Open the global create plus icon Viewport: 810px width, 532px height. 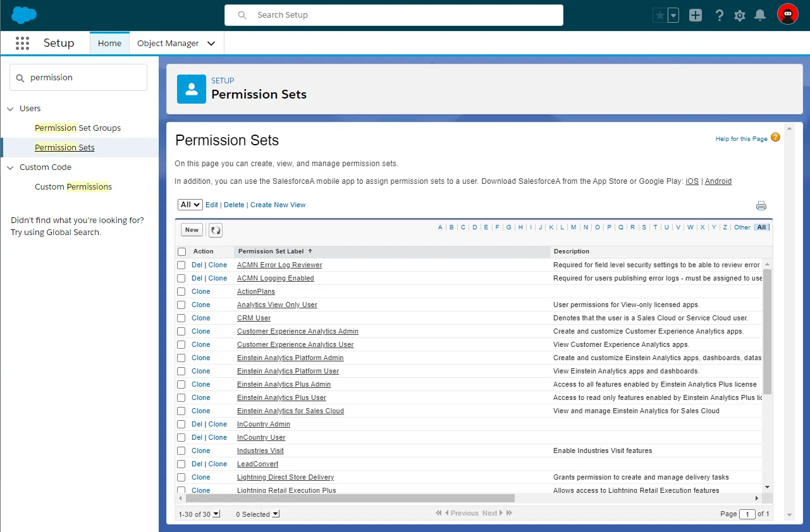pos(696,16)
